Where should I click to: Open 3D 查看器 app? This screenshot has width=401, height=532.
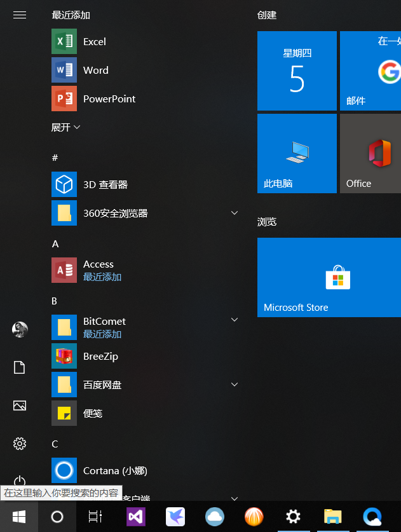point(145,184)
